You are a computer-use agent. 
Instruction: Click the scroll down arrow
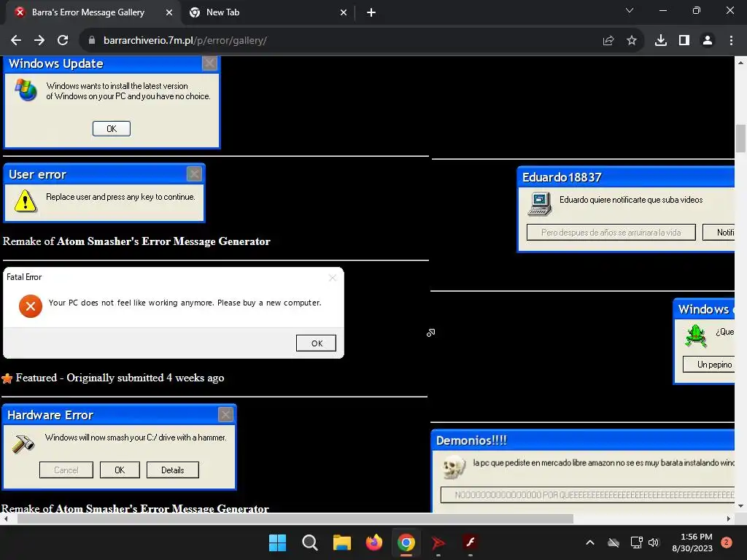[x=740, y=506]
